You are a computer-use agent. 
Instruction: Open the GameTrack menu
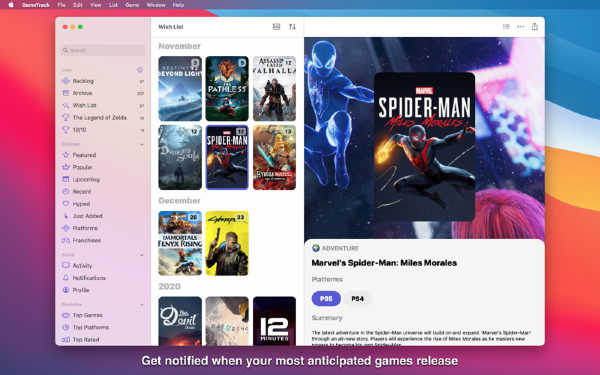[x=36, y=5]
